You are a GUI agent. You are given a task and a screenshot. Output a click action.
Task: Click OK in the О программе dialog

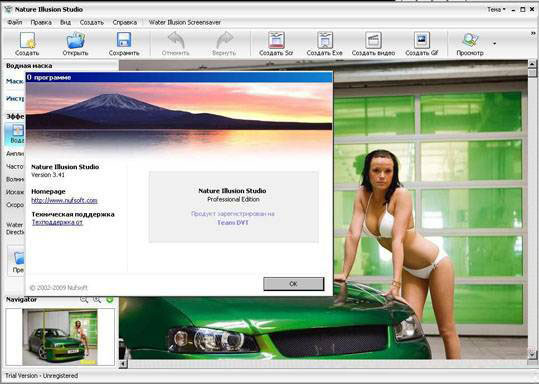pos(294,284)
